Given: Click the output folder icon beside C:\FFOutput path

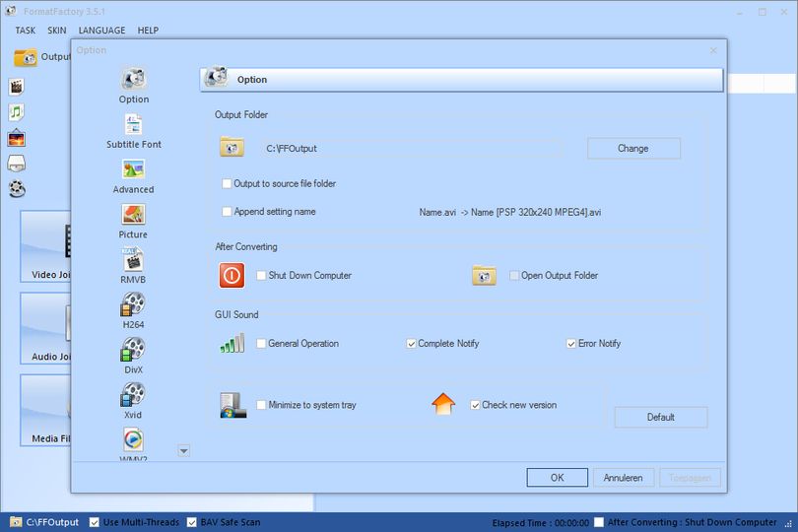Looking at the screenshot, I should click(x=232, y=147).
